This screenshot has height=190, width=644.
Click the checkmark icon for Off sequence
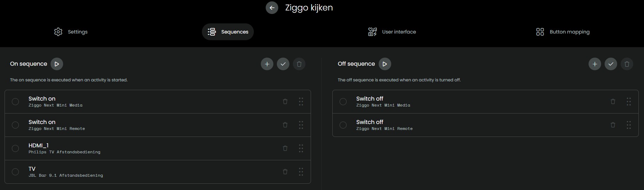(x=611, y=64)
